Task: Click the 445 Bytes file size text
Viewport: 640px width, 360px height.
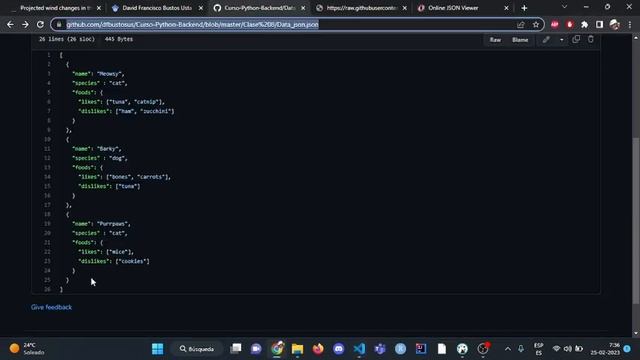Action: click(119, 39)
